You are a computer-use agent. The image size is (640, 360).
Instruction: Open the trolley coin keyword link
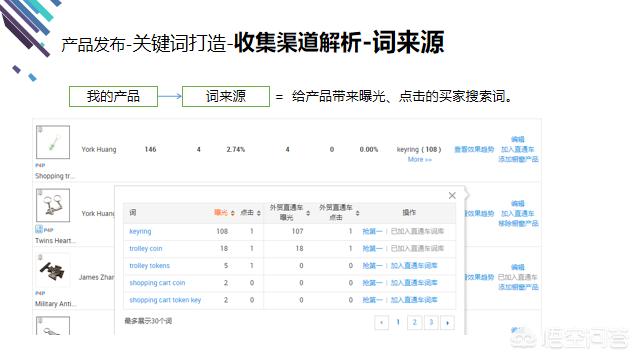point(146,249)
